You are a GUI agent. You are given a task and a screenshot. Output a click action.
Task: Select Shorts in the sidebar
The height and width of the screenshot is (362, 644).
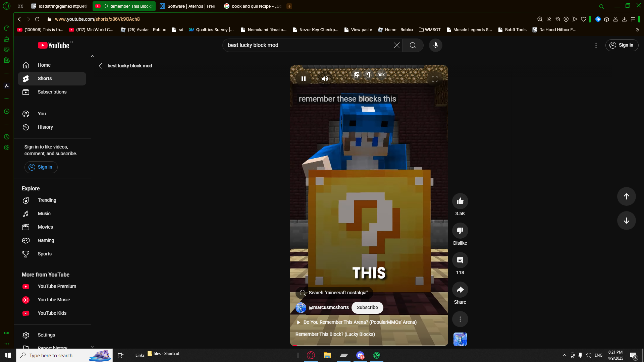tap(52, 78)
